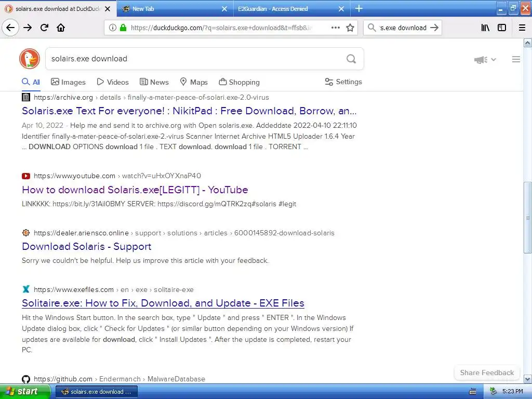Viewport: 532px width, 399px height.
Task: Bookmark this page with the star
Action: point(350,28)
